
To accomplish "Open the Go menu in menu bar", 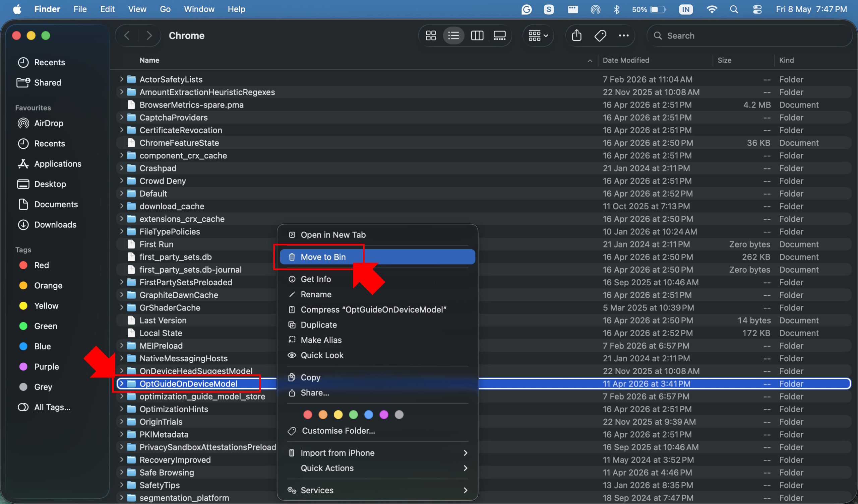I will [165, 9].
